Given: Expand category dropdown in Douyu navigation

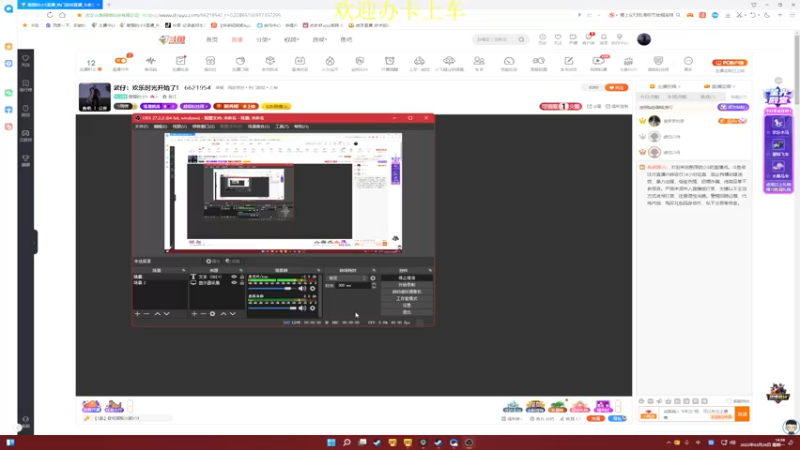Looking at the screenshot, I should (x=263, y=39).
